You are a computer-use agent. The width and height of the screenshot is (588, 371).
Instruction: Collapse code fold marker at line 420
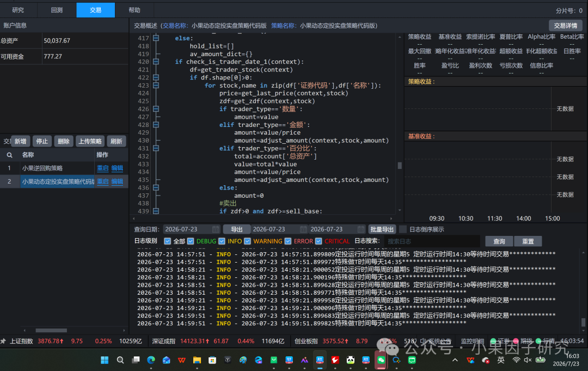click(156, 62)
